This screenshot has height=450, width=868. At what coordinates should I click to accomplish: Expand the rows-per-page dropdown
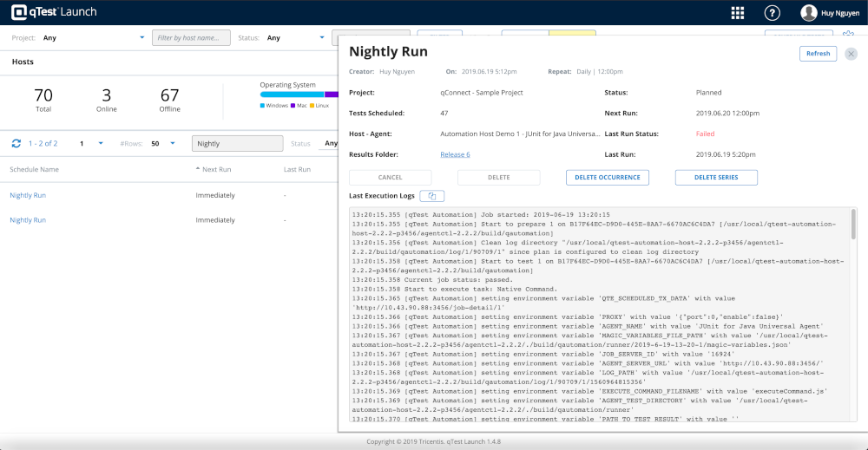coord(172,143)
